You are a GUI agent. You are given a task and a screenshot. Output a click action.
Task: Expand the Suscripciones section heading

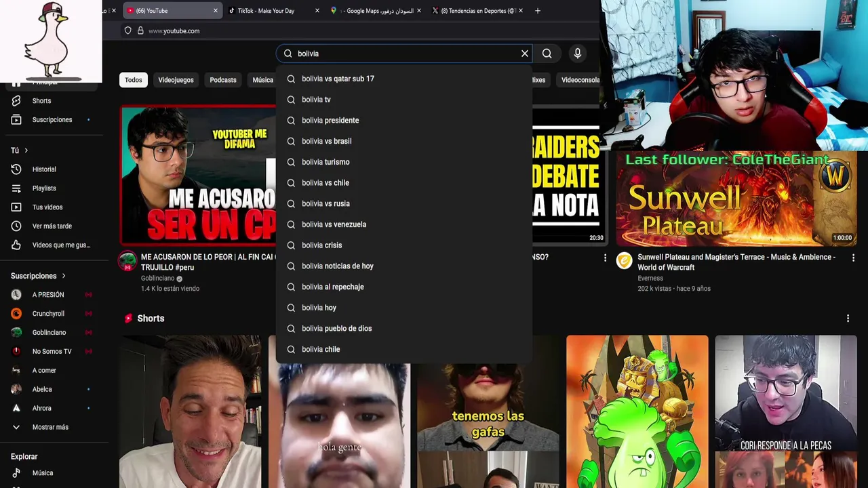(39, 276)
